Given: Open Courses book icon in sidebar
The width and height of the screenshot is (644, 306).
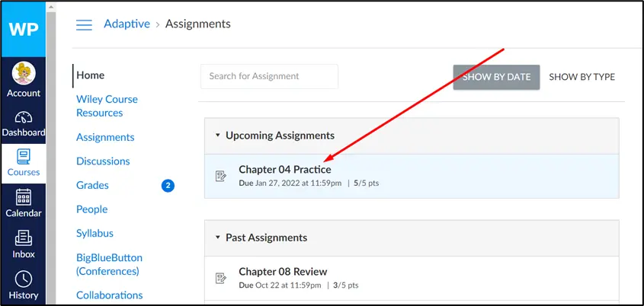Looking at the screenshot, I should (x=24, y=158).
